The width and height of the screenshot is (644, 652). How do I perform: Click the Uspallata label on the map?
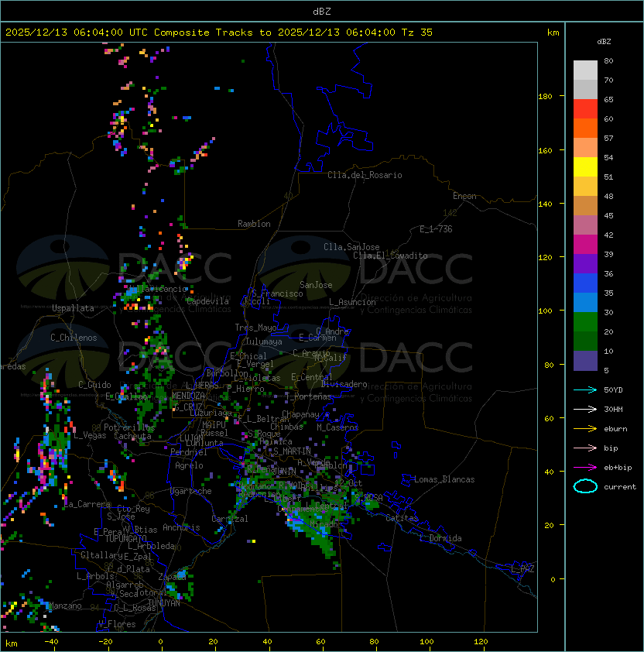point(73,308)
